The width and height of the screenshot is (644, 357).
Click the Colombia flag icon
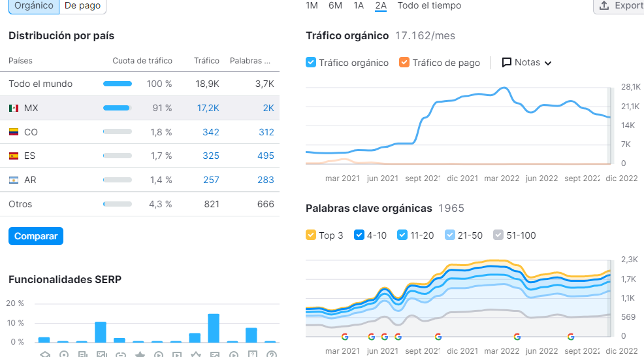tap(14, 132)
